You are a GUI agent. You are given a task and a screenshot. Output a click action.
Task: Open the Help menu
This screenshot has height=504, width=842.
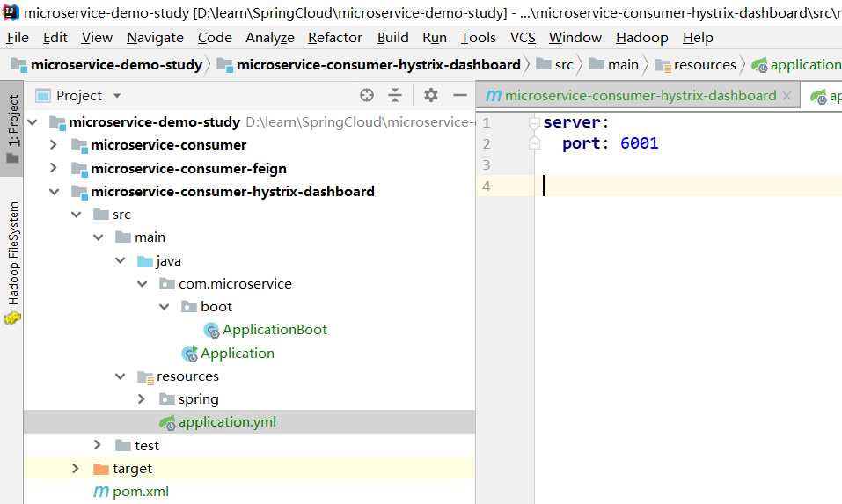(x=698, y=38)
